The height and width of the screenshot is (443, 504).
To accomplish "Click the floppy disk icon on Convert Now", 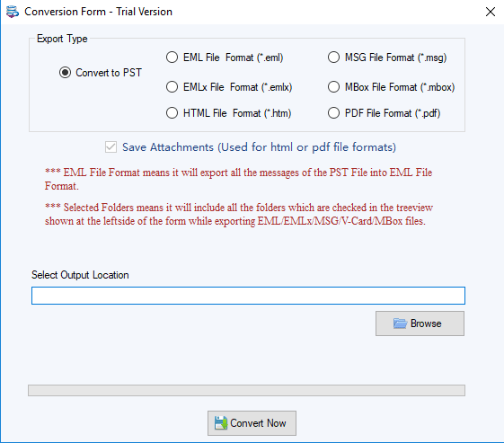I will pyautogui.click(x=221, y=422).
